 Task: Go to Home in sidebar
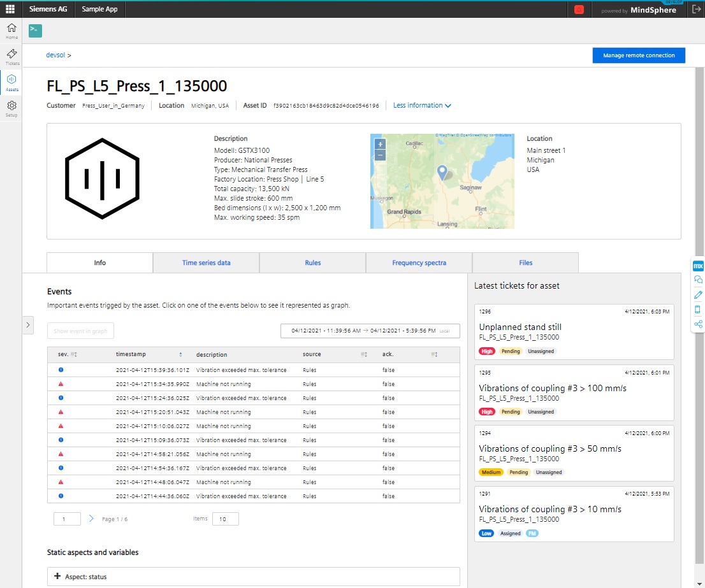click(x=11, y=31)
